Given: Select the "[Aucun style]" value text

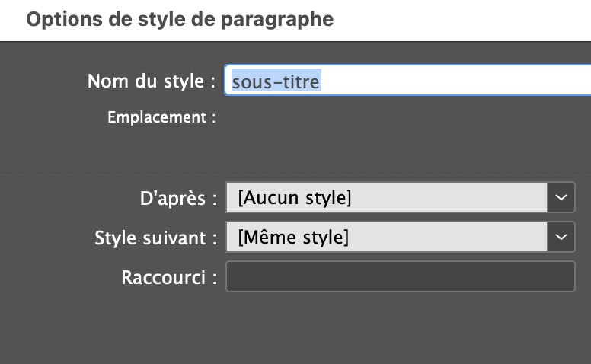Looking at the screenshot, I should 295,198.
